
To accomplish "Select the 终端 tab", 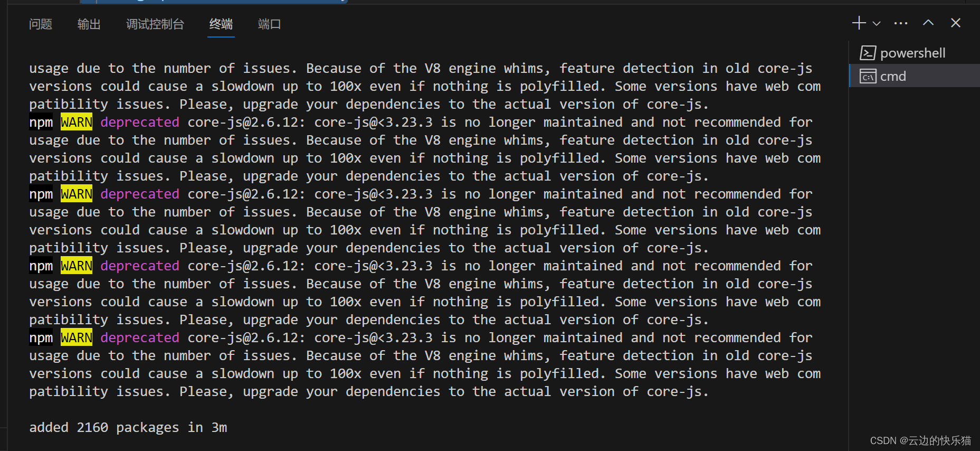I will point(221,24).
